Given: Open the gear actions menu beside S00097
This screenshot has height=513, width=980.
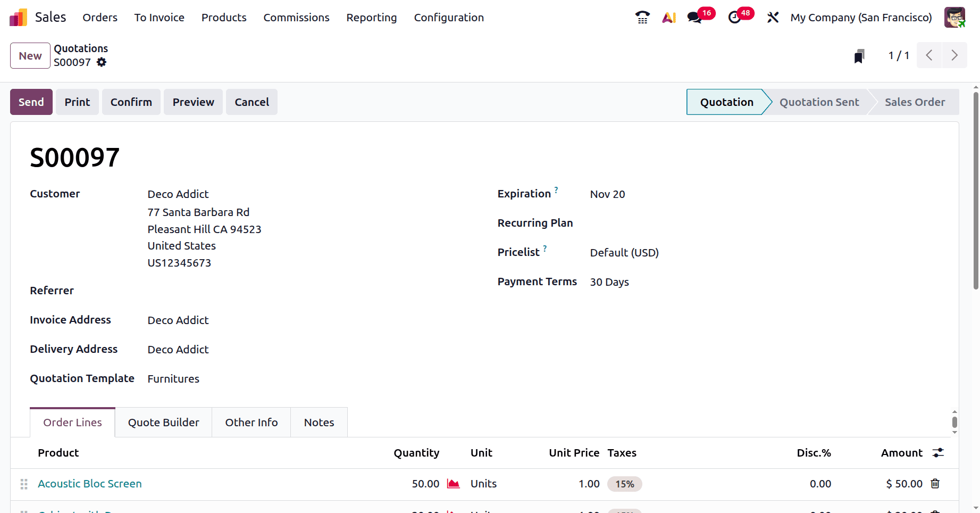Looking at the screenshot, I should [x=102, y=62].
